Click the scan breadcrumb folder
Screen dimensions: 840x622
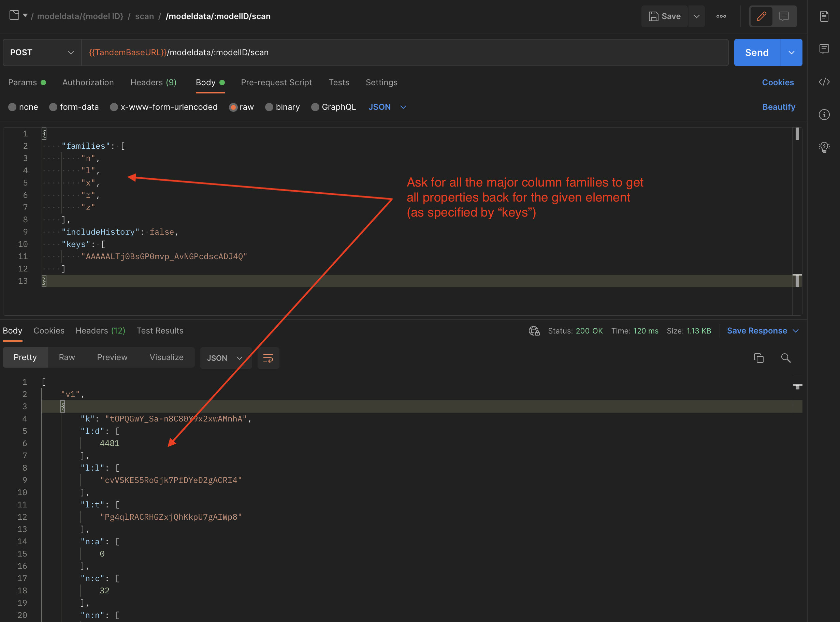145,16
